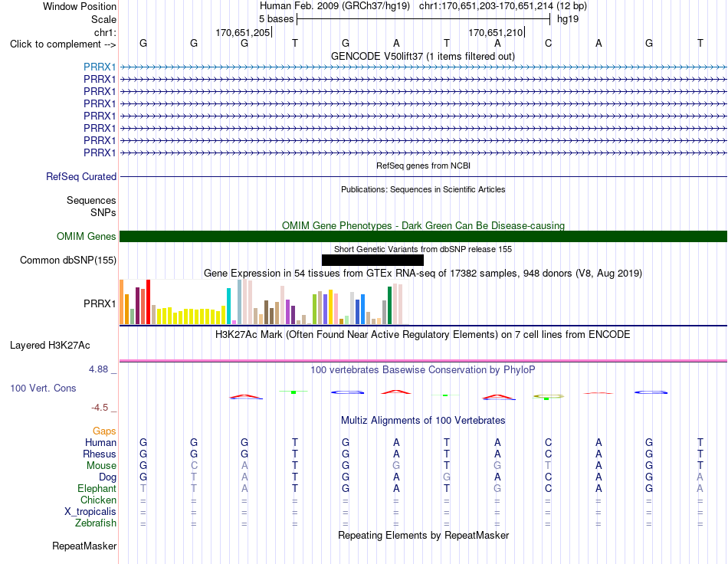Viewport: 728px width, 564px height.
Task: Click the Zebrafish species label
Action: 96,523
